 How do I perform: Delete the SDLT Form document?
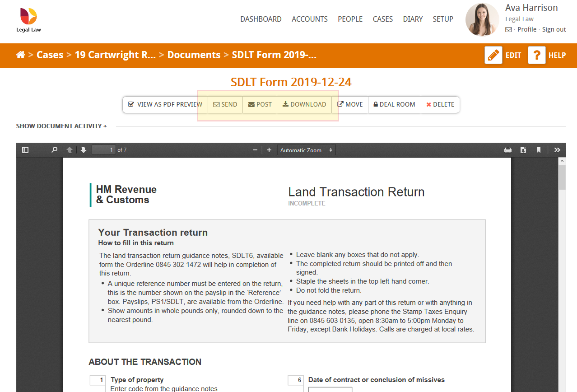point(440,104)
